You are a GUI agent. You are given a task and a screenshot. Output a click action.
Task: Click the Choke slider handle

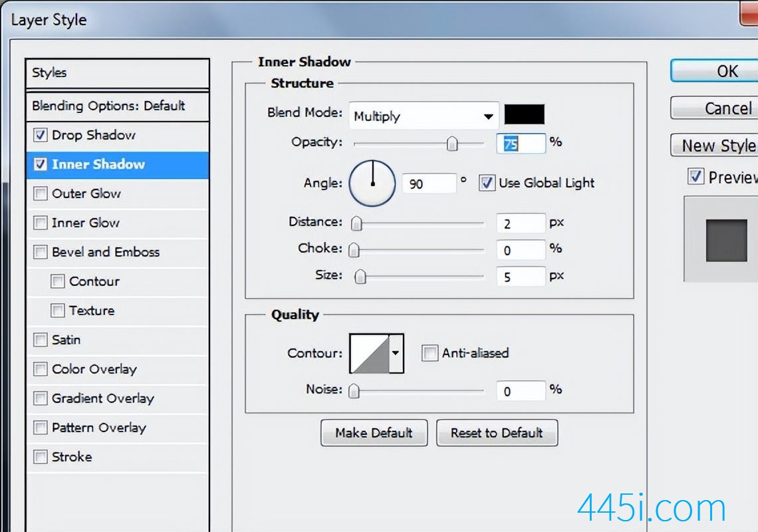click(354, 250)
